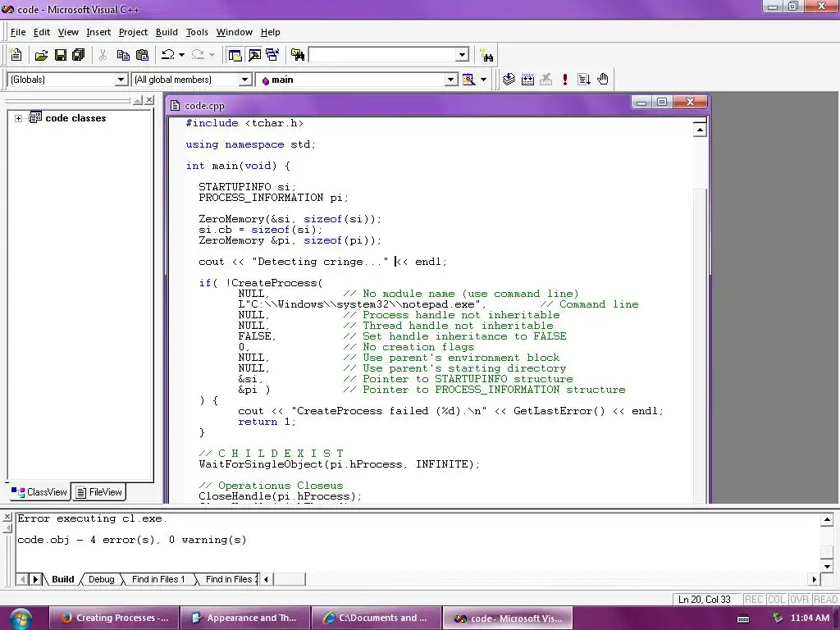Open the All global members filter dropdown
Image resolution: width=840 pixels, height=630 pixels.
244,80
